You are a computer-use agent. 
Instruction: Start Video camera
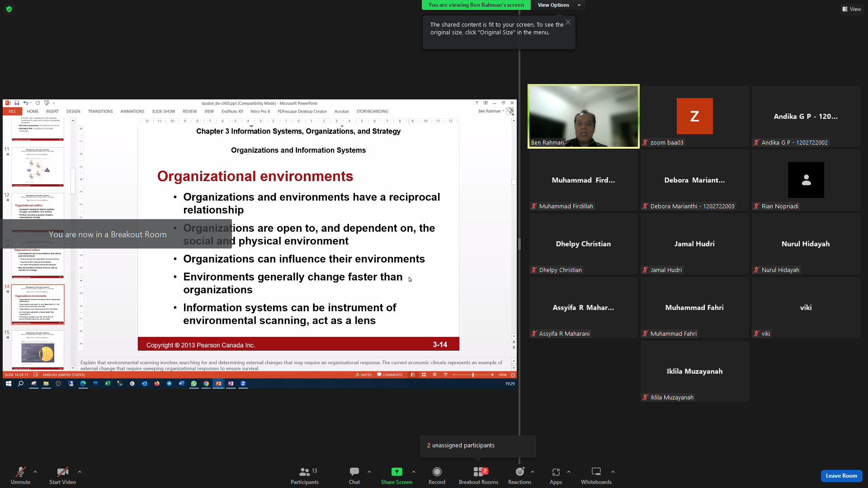(62, 475)
